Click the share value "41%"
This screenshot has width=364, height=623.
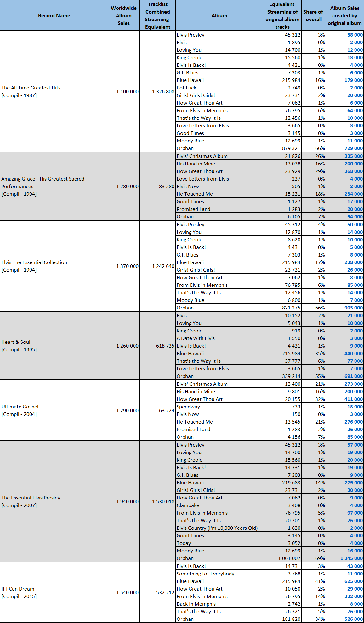click(320, 581)
